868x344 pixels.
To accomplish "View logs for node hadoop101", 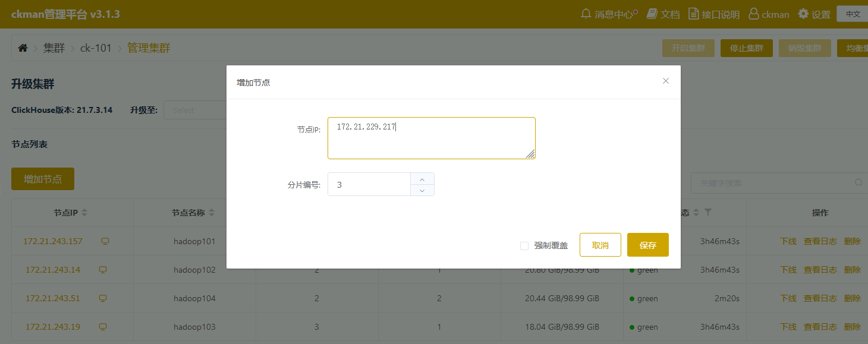I will [820, 241].
